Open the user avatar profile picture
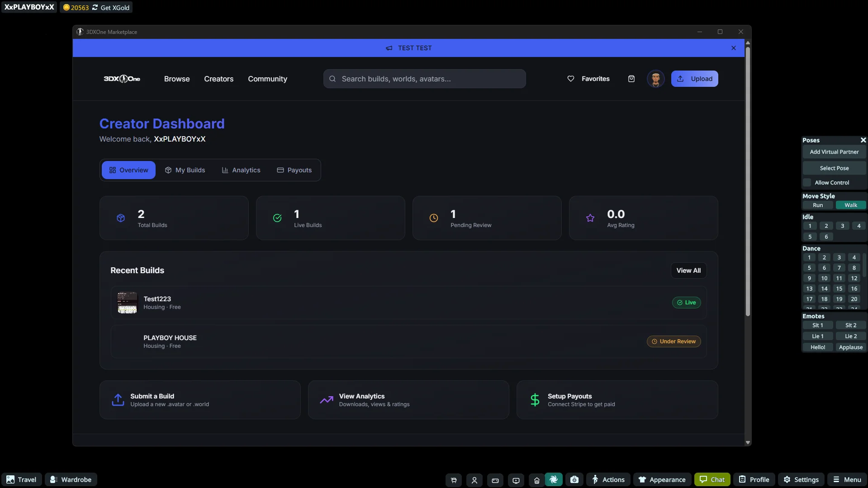868x488 pixels. (655, 79)
